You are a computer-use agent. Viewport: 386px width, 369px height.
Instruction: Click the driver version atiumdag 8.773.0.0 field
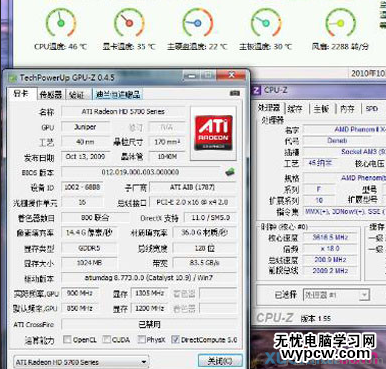coord(149,278)
